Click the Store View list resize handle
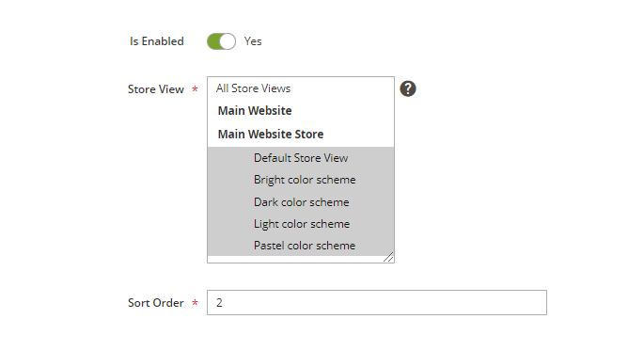 [388, 257]
